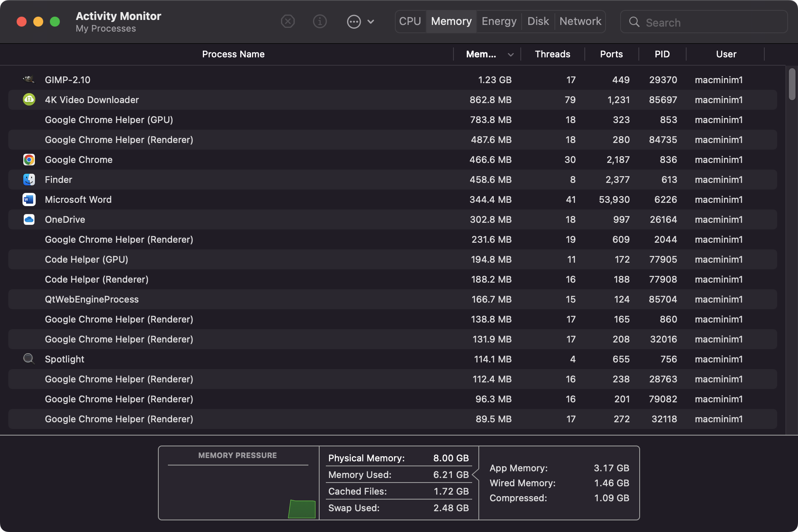Click the Wired Memory 1.46 GB entry
This screenshot has height=532, width=798.
click(559, 483)
